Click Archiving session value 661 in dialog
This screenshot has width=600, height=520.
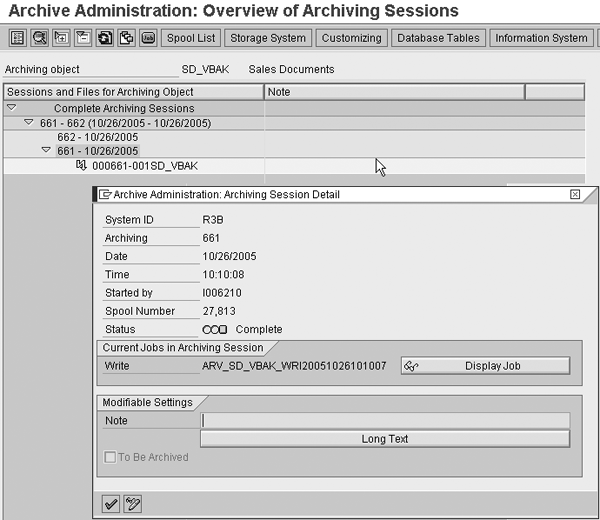pyautogui.click(x=211, y=238)
